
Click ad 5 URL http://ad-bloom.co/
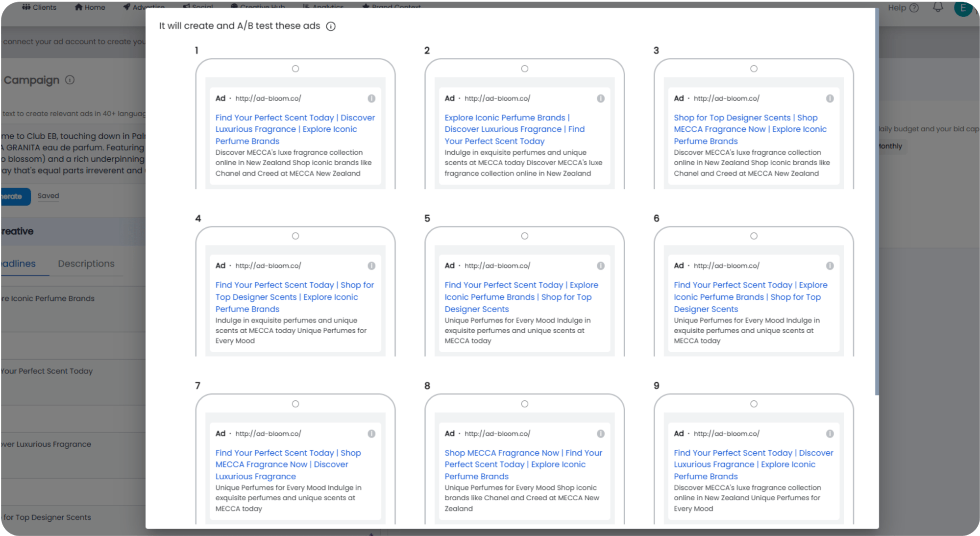(x=497, y=266)
